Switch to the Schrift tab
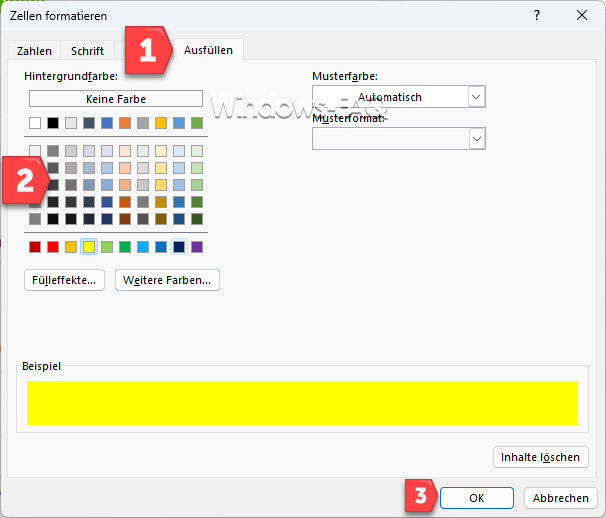 click(x=87, y=51)
